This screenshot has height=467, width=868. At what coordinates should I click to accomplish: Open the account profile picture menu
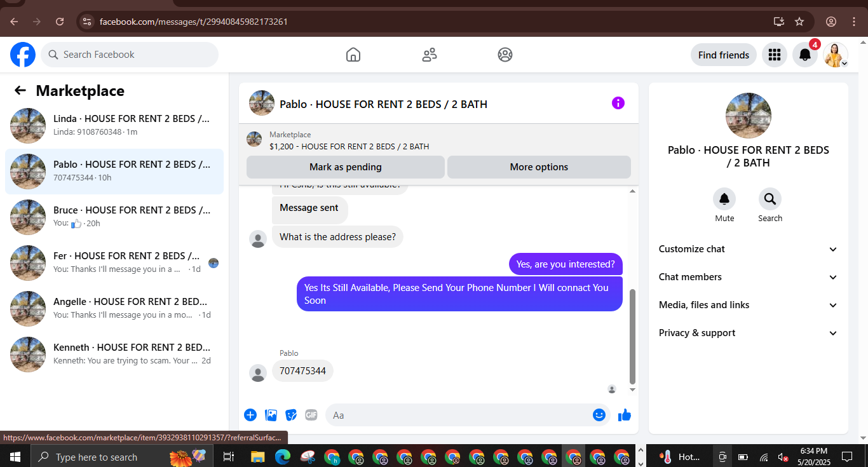coord(836,55)
